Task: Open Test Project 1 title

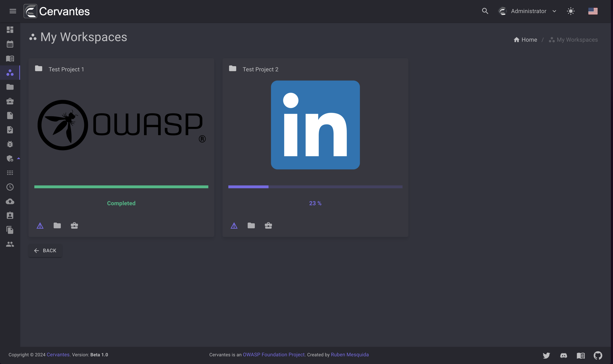Action: (x=66, y=69)
